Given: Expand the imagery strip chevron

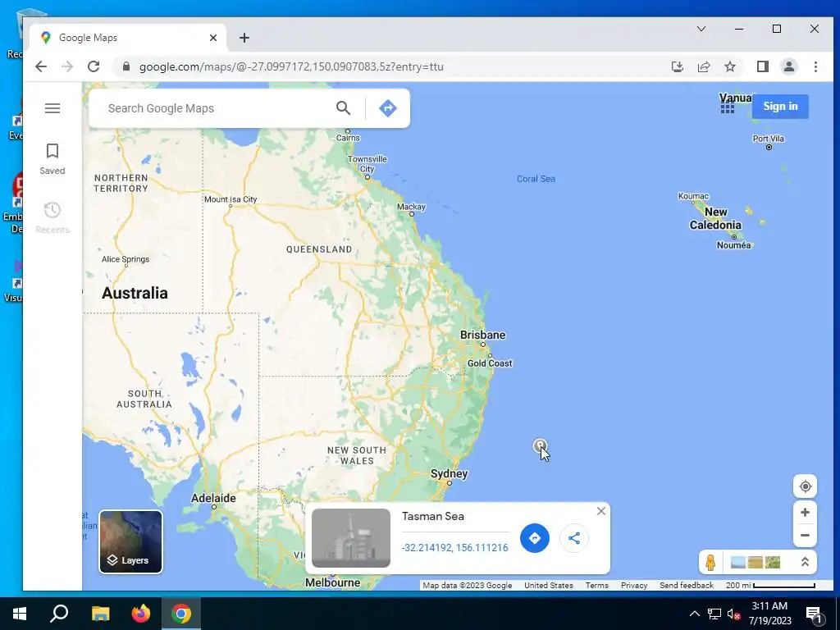Looking at the screenshot, I should point(804,562).
